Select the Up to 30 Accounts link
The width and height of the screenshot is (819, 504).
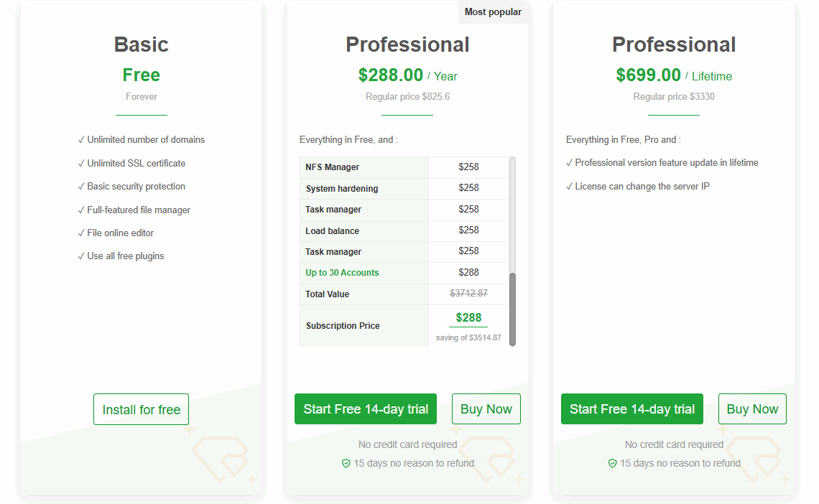click(342, 272)
